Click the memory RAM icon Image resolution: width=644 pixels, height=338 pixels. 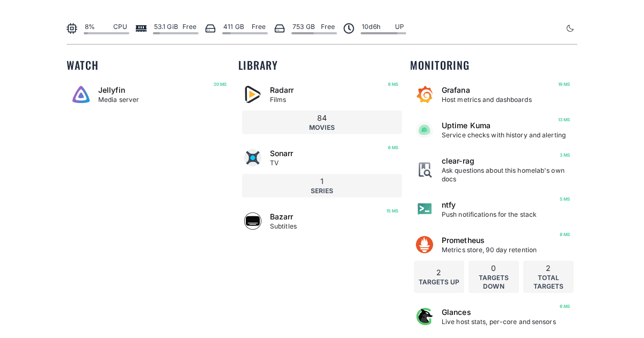click(141, 28)
